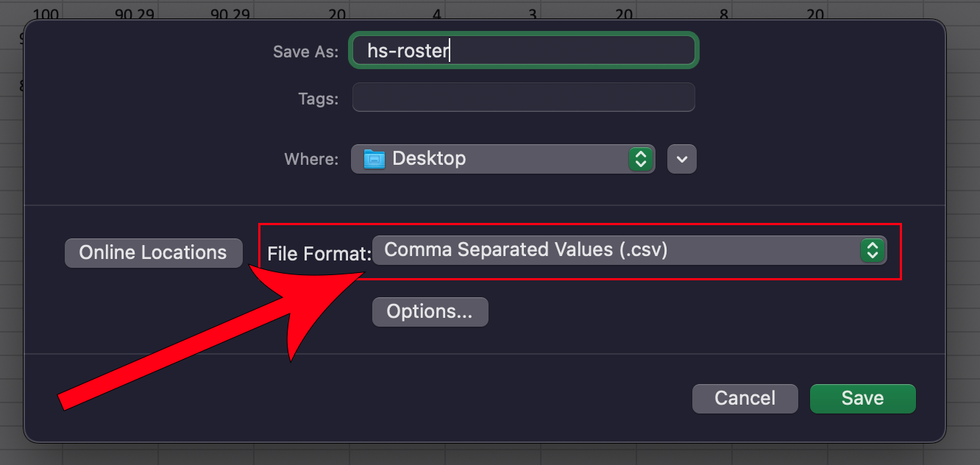Viewport: 980px width, 465px height.
Task: Click the empty Tags input field
Action: pos(523,97)
